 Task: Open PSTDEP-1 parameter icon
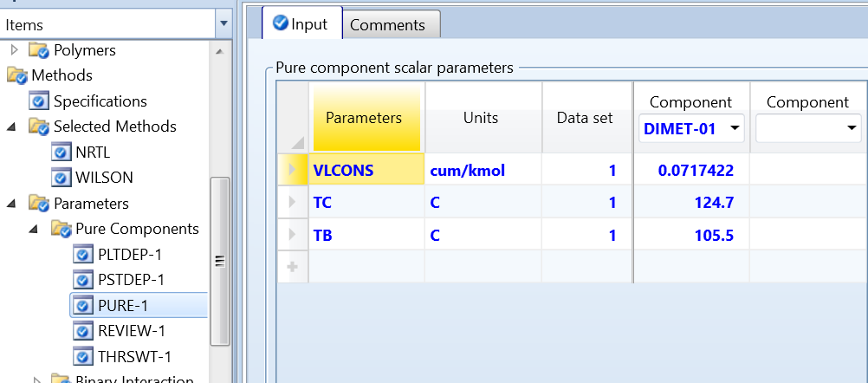point(82,280)
